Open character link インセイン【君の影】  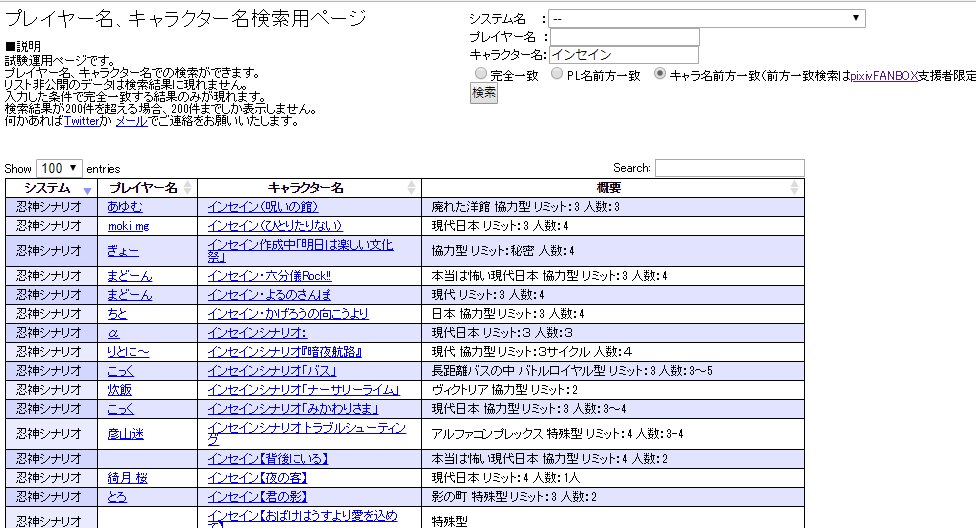(258, 497)
